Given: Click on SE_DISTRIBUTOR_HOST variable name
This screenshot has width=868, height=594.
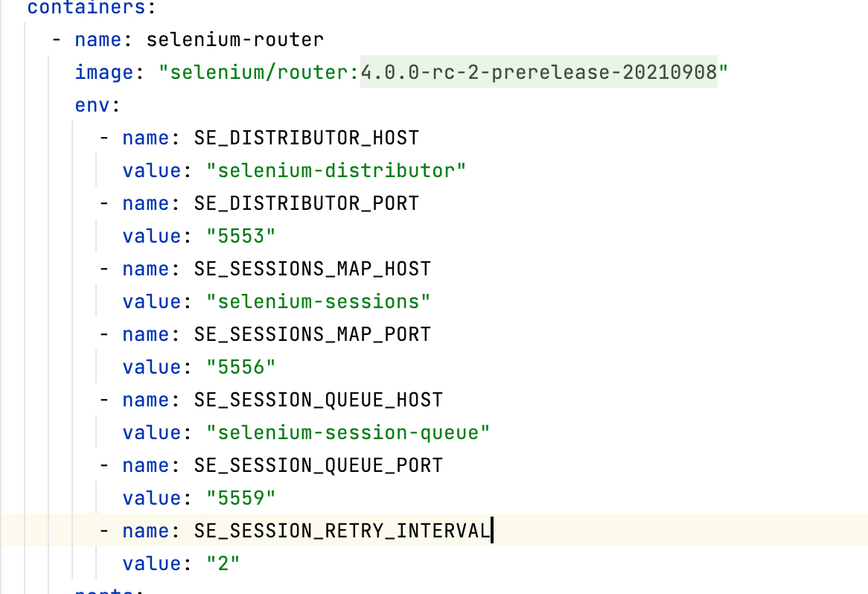Looking at the screenshot, I should pos(306,138).
